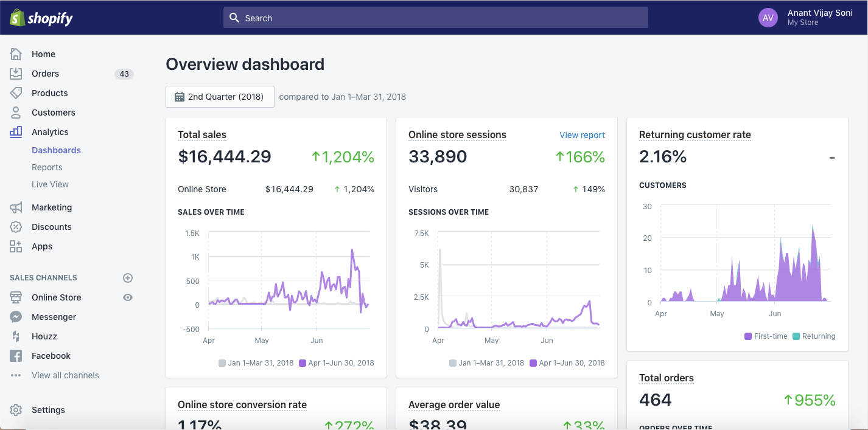Click the First-time purple legend swatch
The height and width of the screenshot is (430, 868).
click(748, 336)
